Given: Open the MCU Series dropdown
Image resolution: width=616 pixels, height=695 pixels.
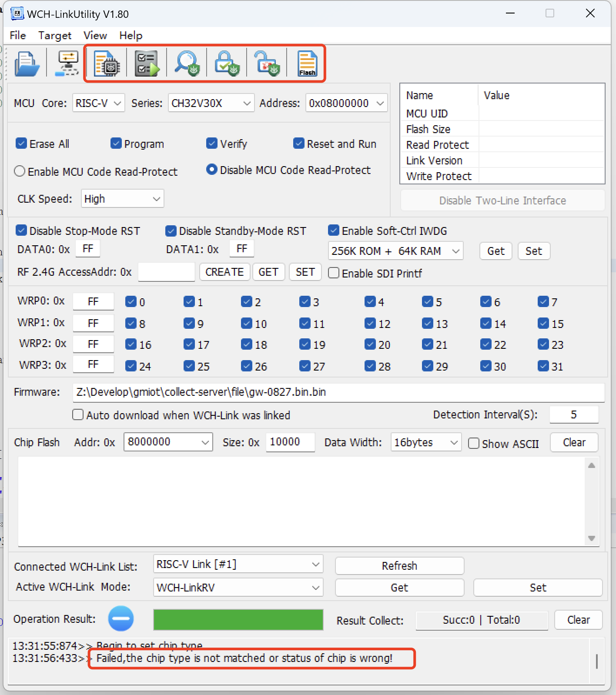Looking at the screenshot, I should click(x=211, y=103).
